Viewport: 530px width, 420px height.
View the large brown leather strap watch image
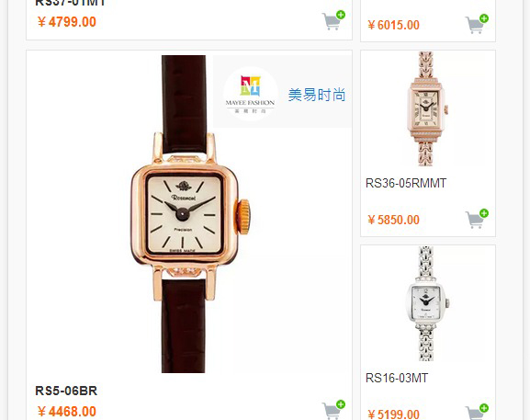click(189, 214)
